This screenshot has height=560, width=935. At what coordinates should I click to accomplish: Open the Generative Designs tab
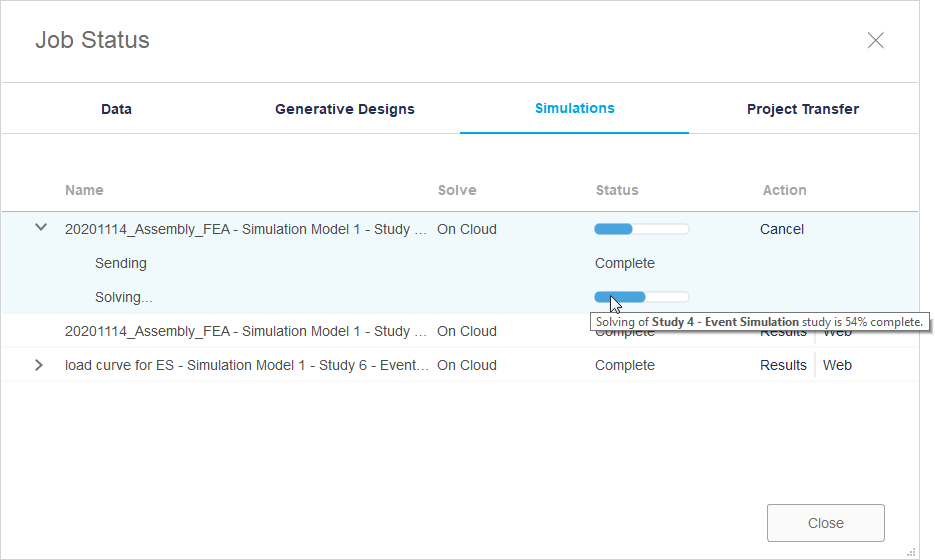345,109
